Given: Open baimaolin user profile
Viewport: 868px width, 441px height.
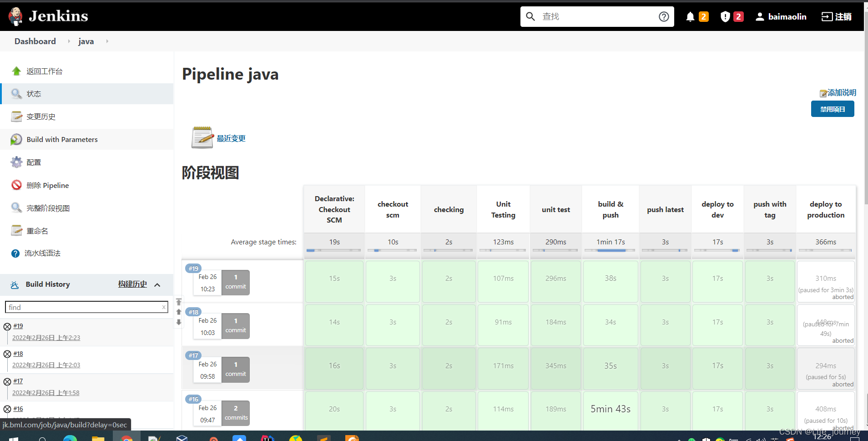Looking at the screenshot, I should coord(781,17).
